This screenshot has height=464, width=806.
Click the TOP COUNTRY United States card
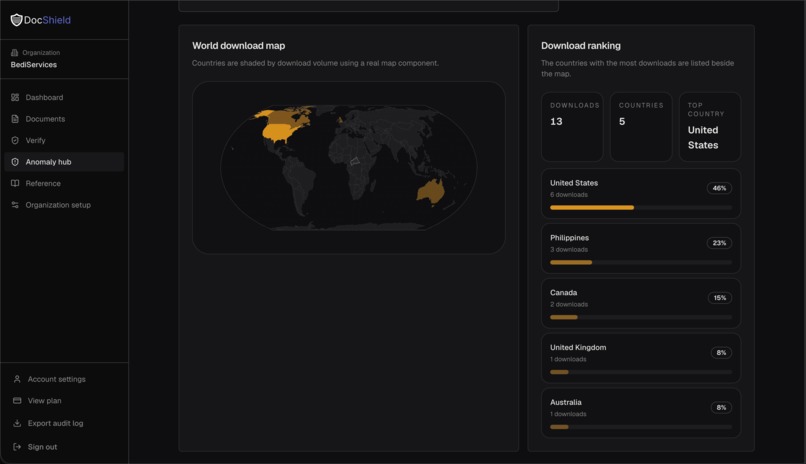coord(710,127)
